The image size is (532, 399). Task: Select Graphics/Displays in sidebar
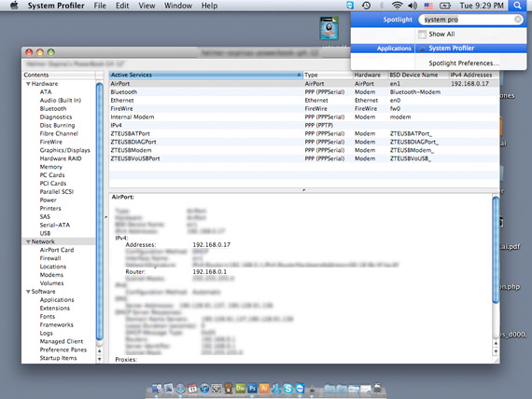[x=64, y=150]
